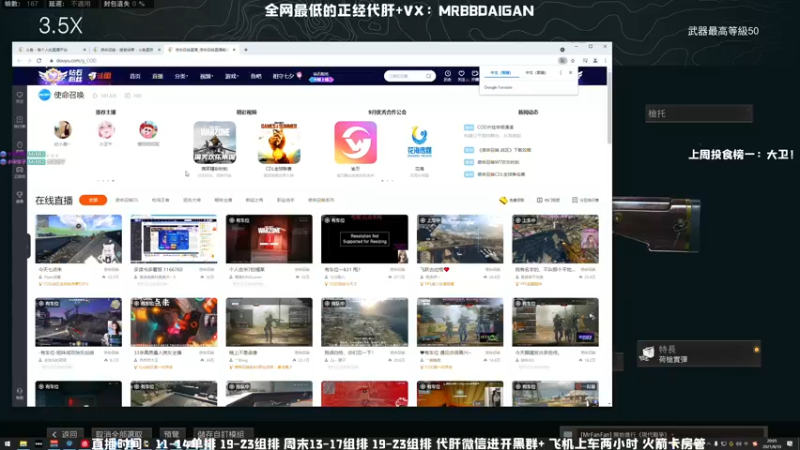800x450 pixels.
Task: Click the trophy icon in left sidebar
Action: [x=19, y=194]
